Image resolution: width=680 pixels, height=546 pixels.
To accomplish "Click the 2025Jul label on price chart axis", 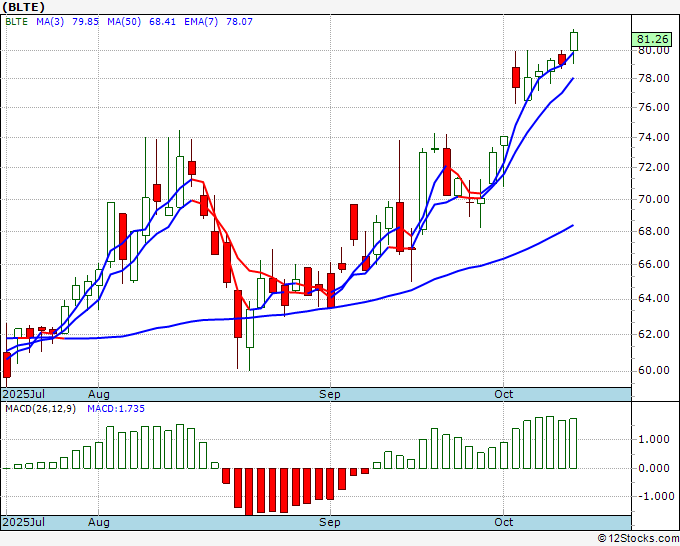I will [24, 394].
